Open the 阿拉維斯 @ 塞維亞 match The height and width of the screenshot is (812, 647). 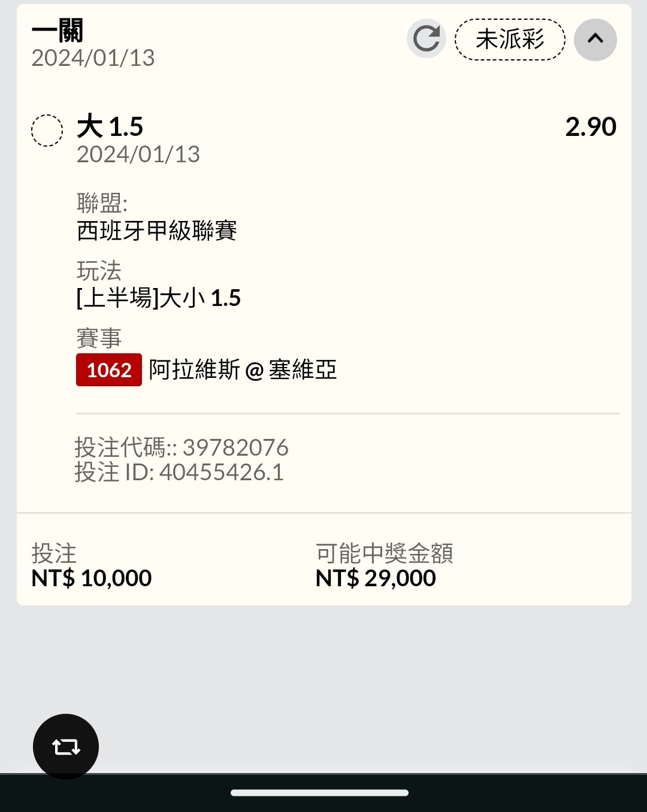click(243, 370)
